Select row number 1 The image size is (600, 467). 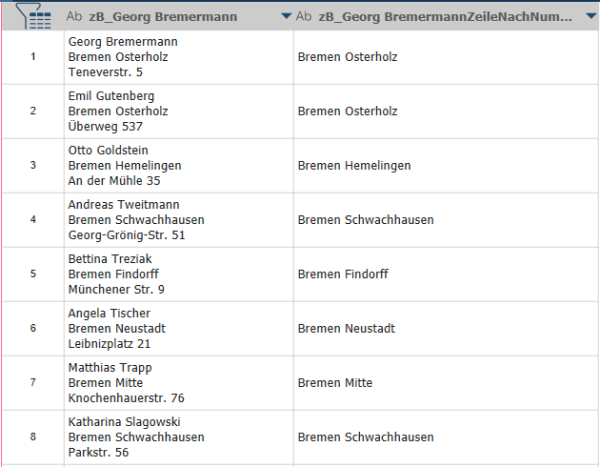point(33,56)
